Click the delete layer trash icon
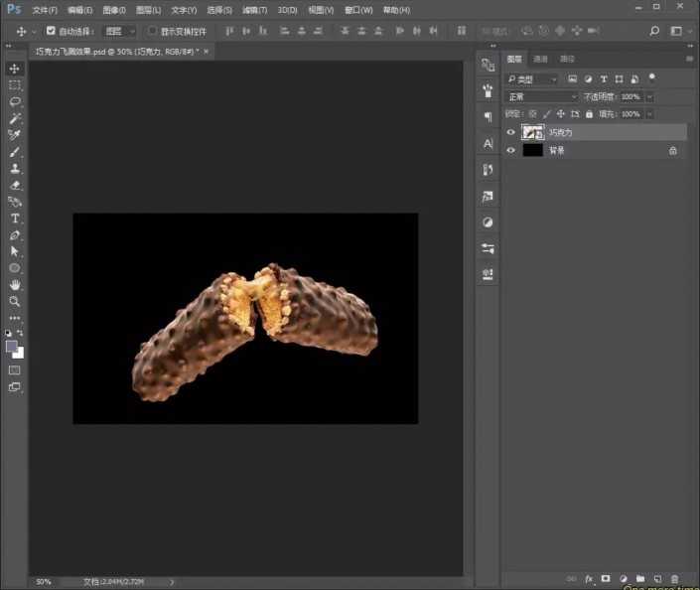The height and width of the screenshot is (590, 700). tap(675, 578)
